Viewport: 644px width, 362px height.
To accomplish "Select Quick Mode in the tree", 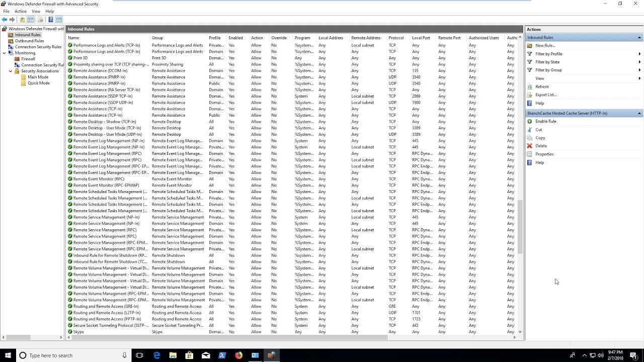I will click(39, 83).
